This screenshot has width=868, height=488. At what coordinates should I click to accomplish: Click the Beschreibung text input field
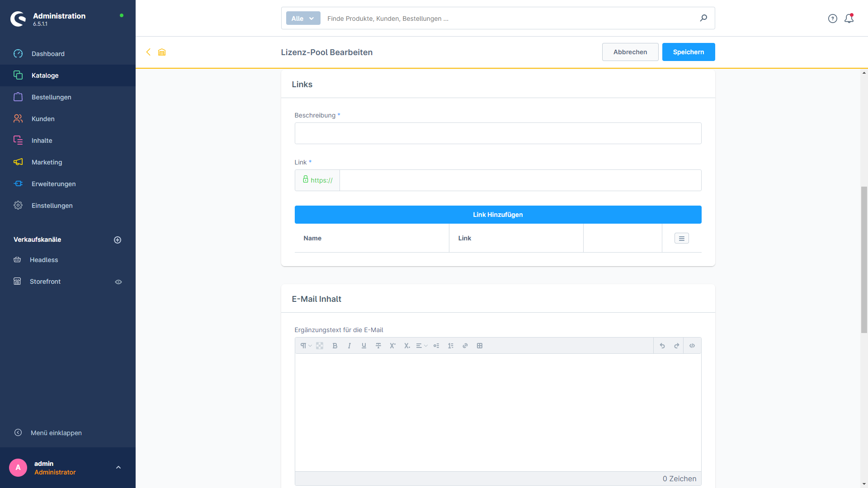498,133
